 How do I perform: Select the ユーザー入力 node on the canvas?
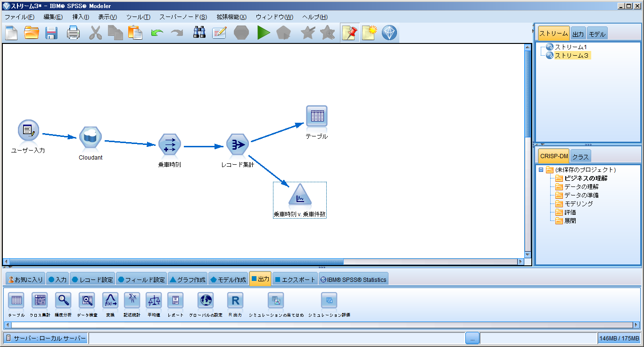click(28, 130)
